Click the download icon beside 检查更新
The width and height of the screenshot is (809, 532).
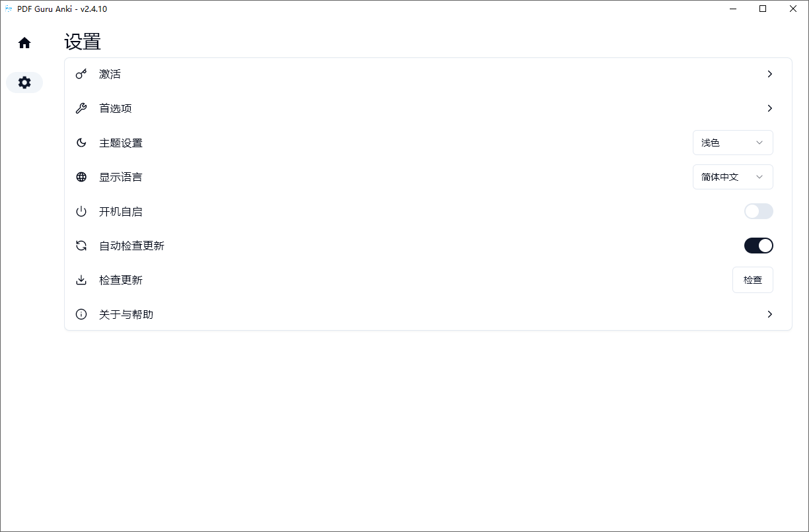(x=81, y=280)
